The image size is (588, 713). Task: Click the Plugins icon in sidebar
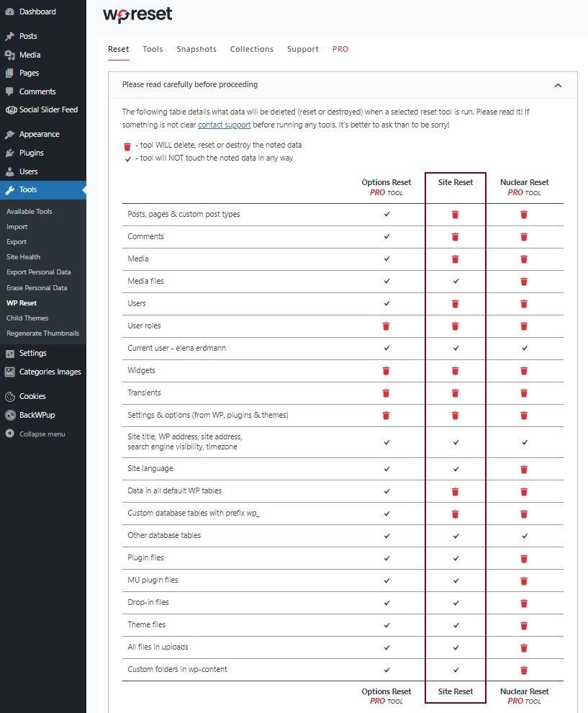pyautogui.click(x=10, y=153)
